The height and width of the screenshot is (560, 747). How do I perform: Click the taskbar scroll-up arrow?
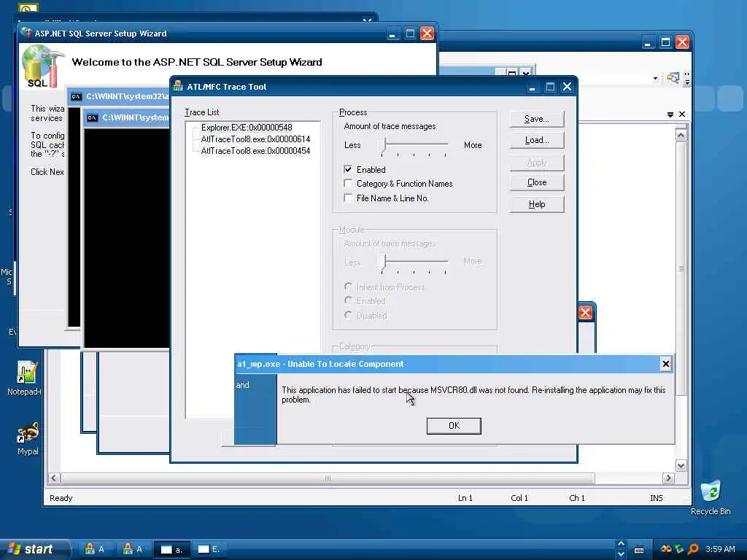point(621,544)
